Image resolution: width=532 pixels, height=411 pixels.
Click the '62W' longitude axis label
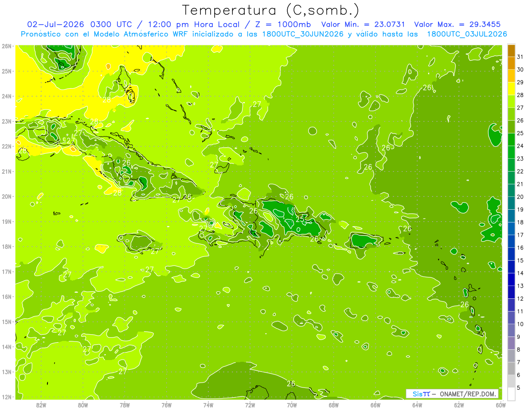click(x=459, y=405)
